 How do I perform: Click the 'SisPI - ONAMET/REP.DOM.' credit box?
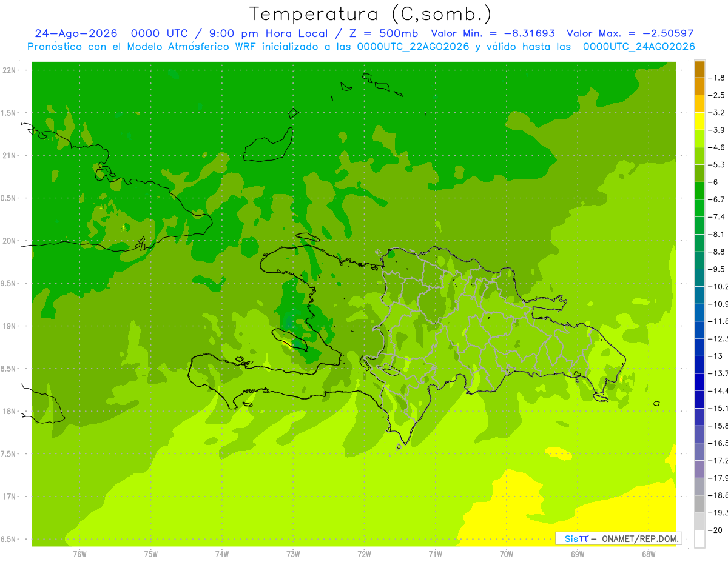(x=619, y=538)
